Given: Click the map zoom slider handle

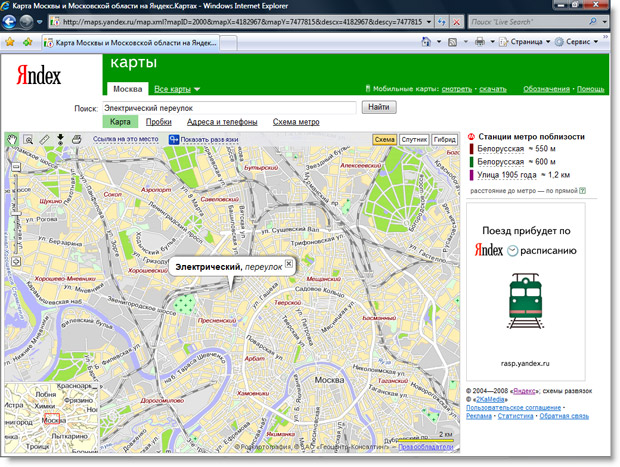Looking at the screenshot, I should tap(16, 214).
